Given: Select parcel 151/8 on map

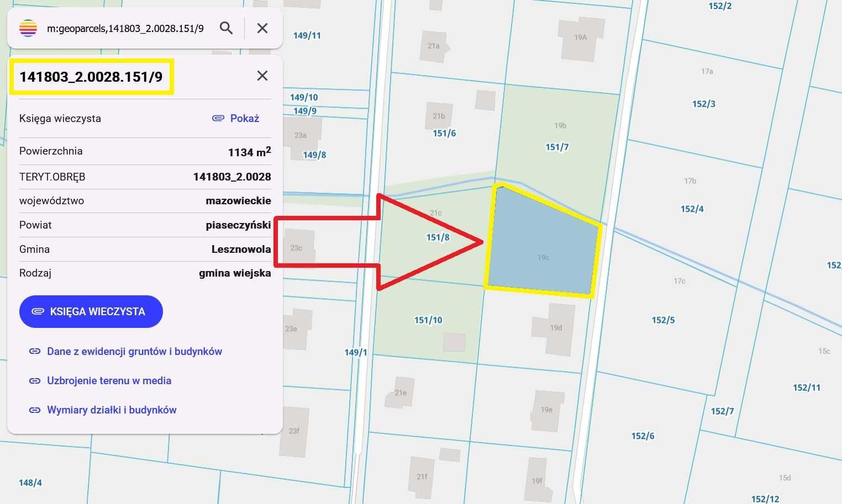Looking at the screenshot, I should tap(438, 238).
